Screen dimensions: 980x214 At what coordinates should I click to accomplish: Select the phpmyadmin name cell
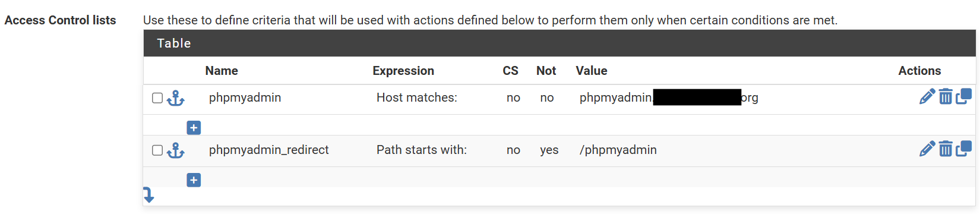coord(245,97)
